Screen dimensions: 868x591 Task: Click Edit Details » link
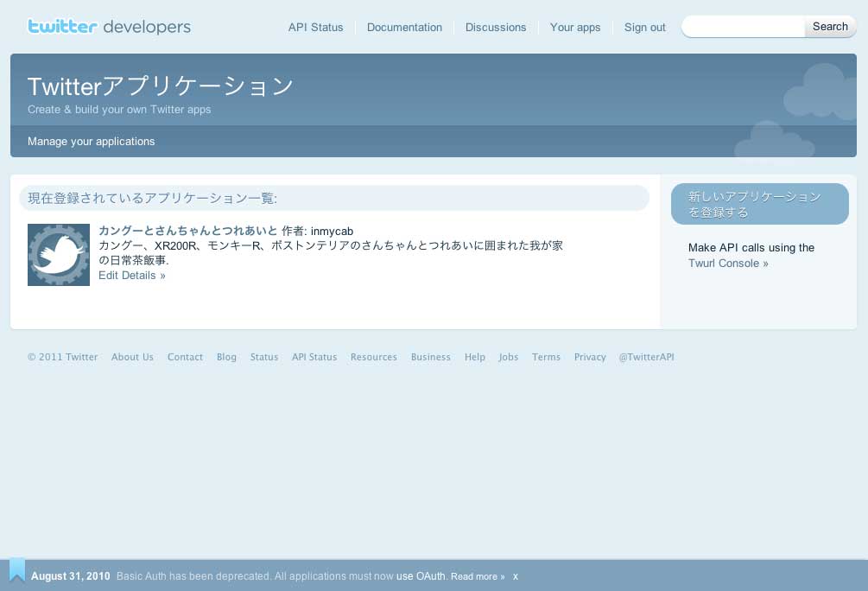pos(132,276)
